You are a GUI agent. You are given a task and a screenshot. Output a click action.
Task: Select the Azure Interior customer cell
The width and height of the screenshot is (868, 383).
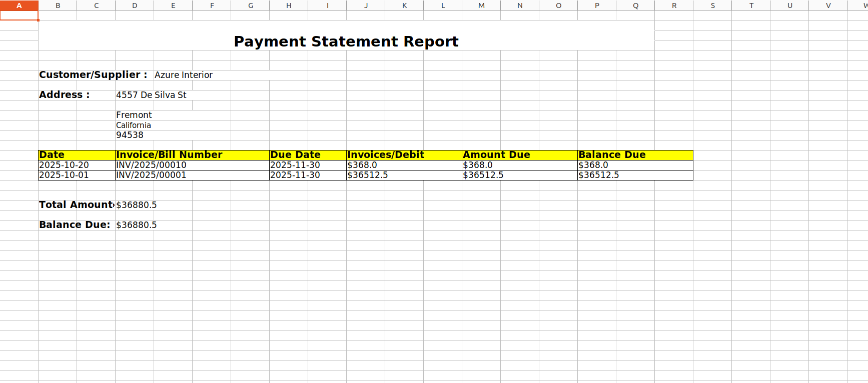tap(184, 75)
